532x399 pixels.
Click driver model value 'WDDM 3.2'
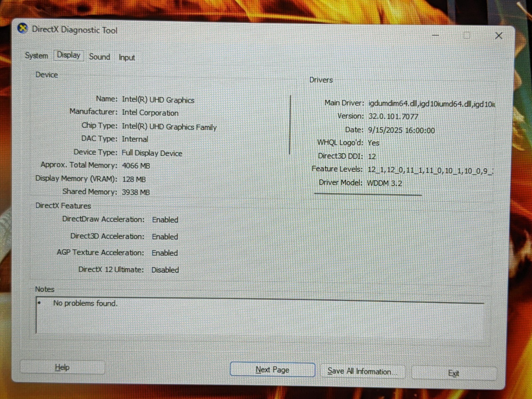384,183
